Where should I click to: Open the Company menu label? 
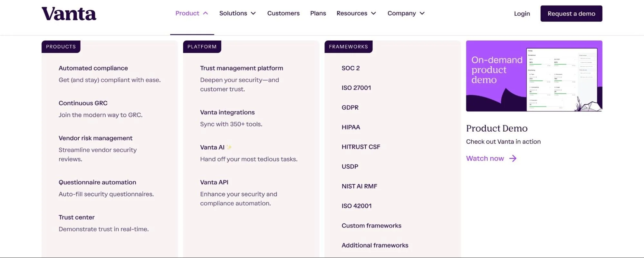pos(401,13)
